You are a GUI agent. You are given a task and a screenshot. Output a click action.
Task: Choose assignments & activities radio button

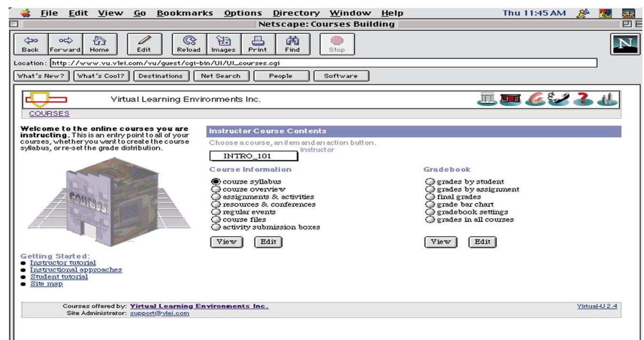pos(215,197)
